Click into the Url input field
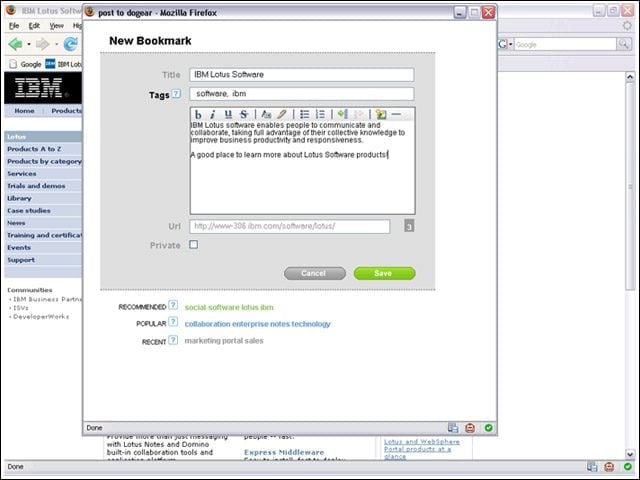640x480 pixels. coord(290,226)
